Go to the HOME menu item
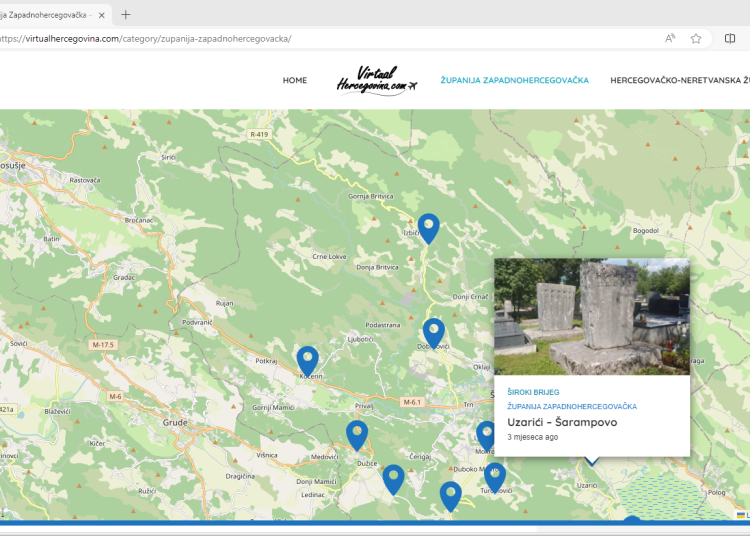Image resolution: width=750 pixels, height=536 pixels. click(x=295, y=80)
